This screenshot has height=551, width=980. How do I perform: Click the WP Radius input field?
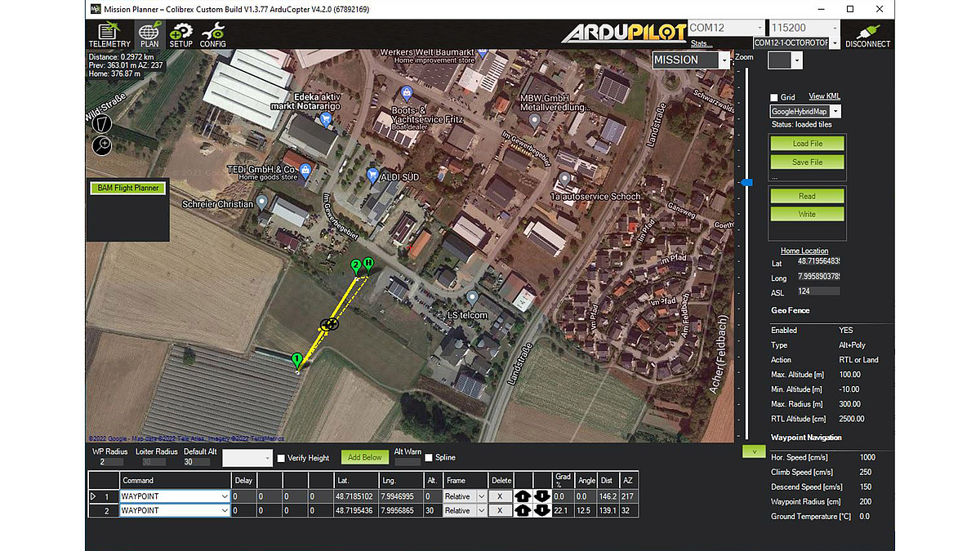(111, 462)
